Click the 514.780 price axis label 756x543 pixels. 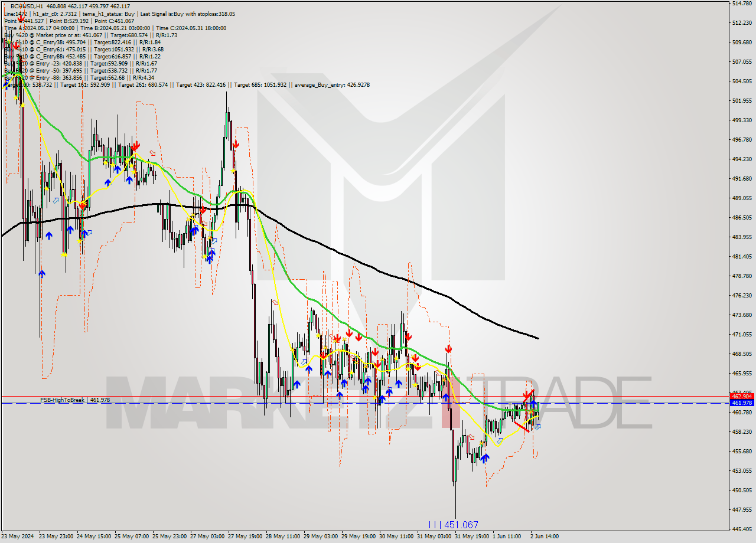pos(741,4)
